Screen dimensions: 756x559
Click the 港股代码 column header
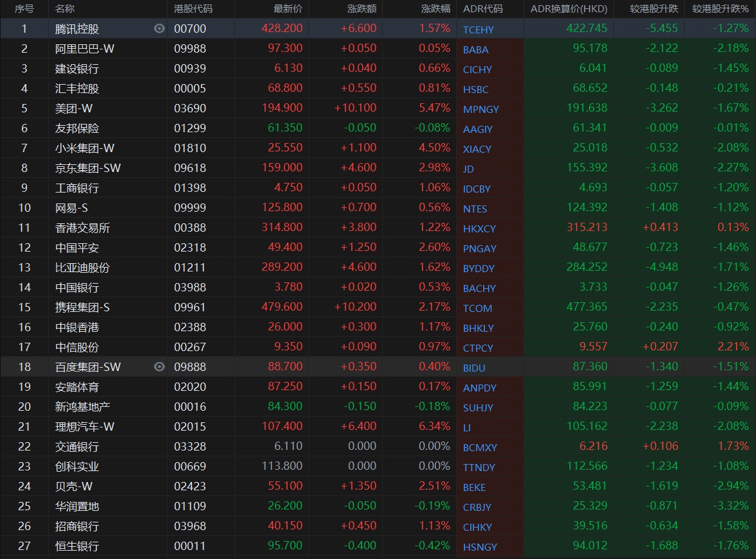click(x=193, y=9)
